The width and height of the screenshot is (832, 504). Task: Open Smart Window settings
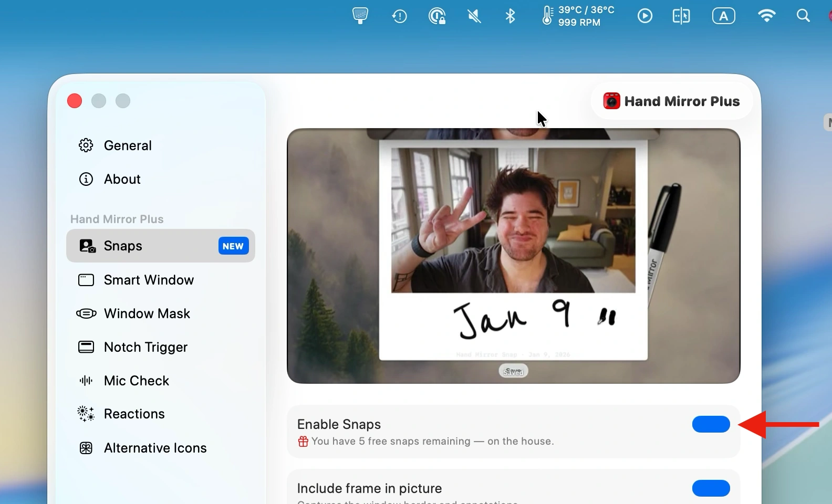(x=149, y=280)
